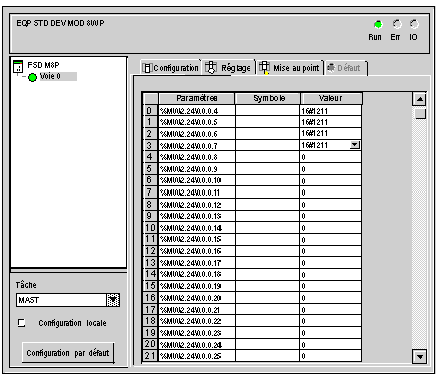
Task: Select the %MW\2.24\0.0.0.7 parameter cell
Action: click(x=197, y=145)
